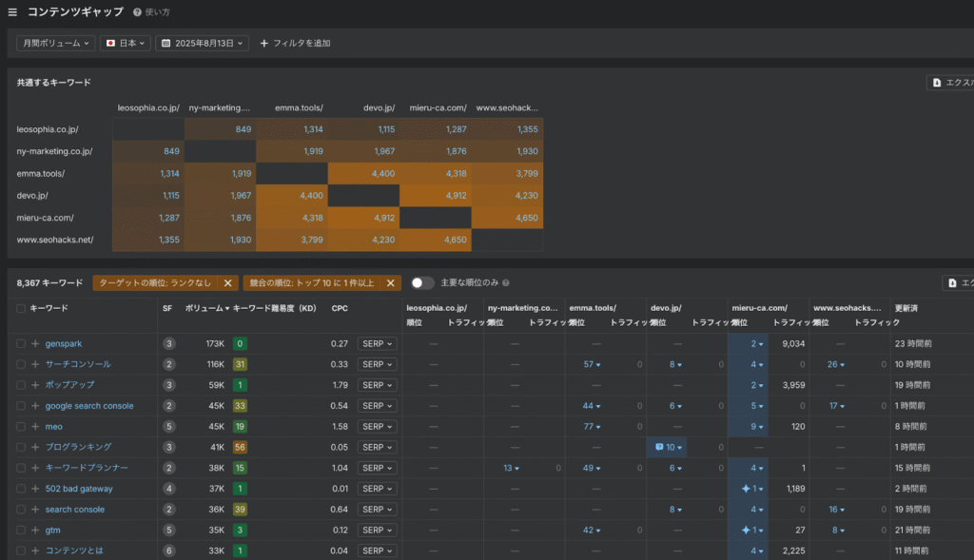Image resolution: width=974 pixels, height=560 pixels.
Task: Select the genspark row checkbox
Action: tap(21, 343)
